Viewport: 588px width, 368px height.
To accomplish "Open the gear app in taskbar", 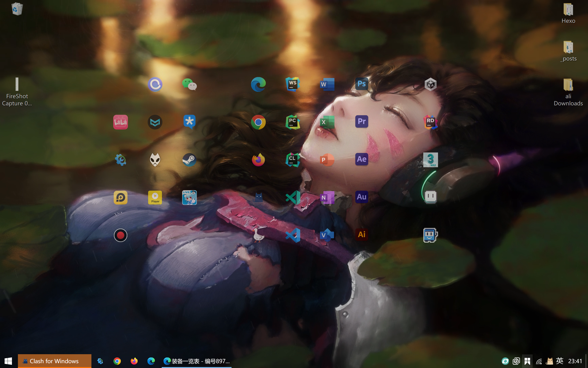I will (x=100, y=361).
